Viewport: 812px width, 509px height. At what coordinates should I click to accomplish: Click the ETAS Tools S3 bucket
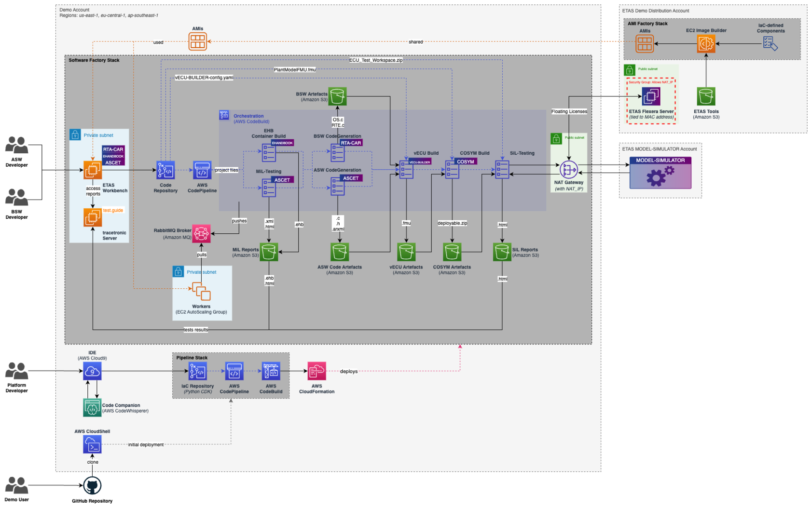706,96
